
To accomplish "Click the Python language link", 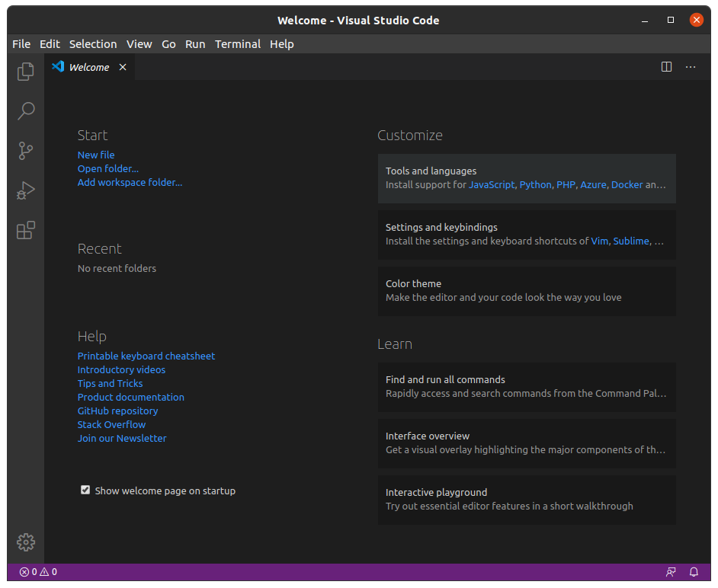I will (535, 185).
